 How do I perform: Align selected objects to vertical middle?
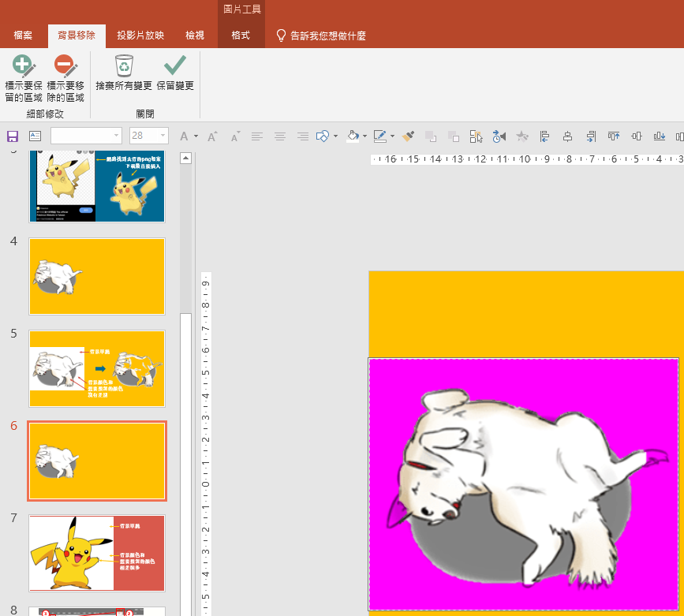pos(637,136)
